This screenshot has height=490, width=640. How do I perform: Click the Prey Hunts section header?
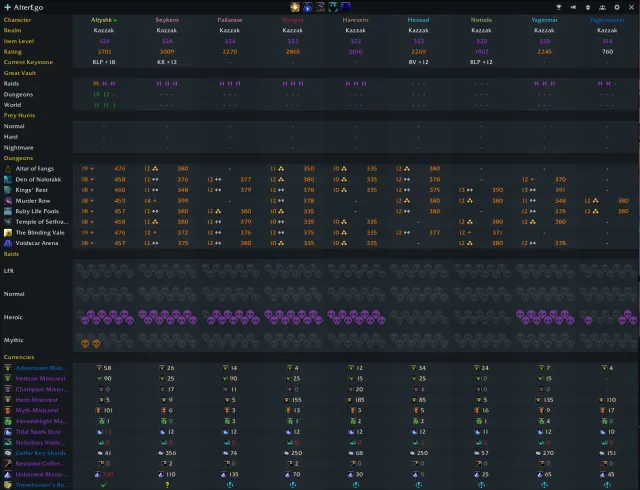(19, 115)
